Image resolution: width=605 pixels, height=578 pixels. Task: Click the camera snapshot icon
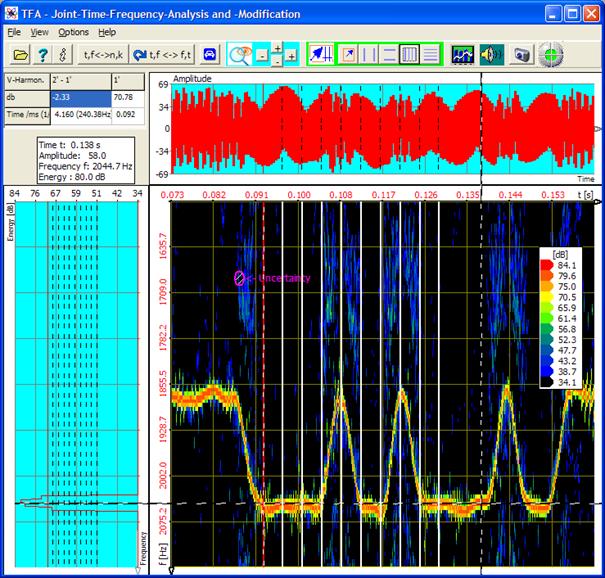coord(521,55)
